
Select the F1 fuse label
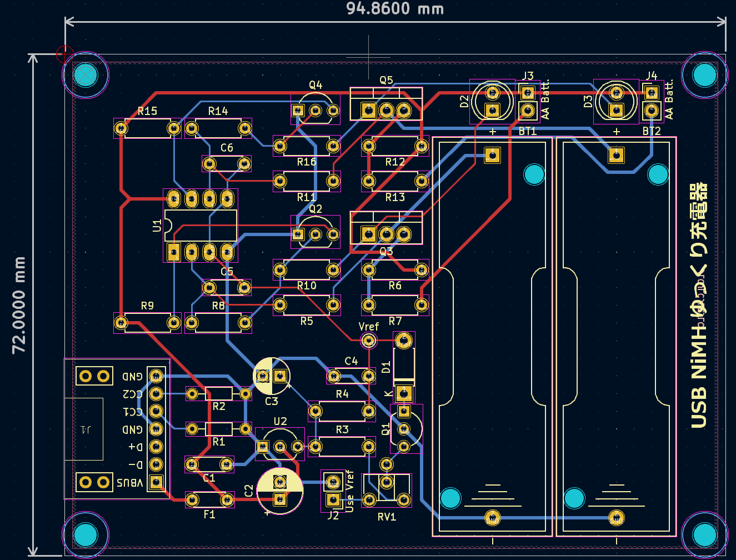pos(209,514)
